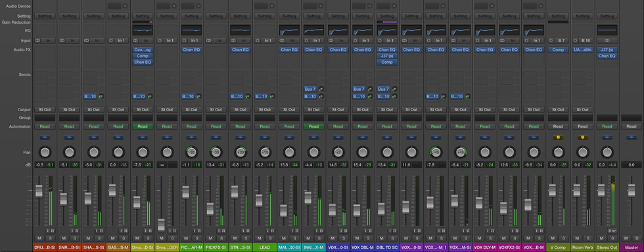Image resolution: width=644 pixels, height=252 pixels.
Task: Click the pan knob on DRU...B-St strip
Action: 45,153
